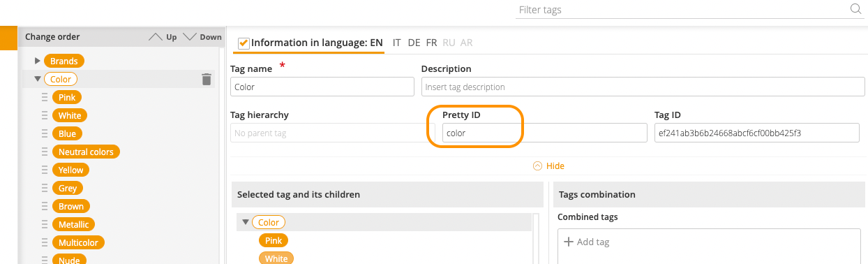Select the Brown tag

[71, 207]
